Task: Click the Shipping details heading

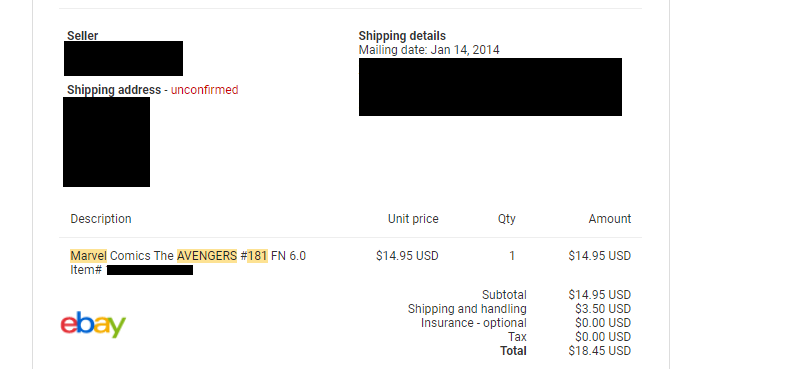Action: click(x=402, y=36)
